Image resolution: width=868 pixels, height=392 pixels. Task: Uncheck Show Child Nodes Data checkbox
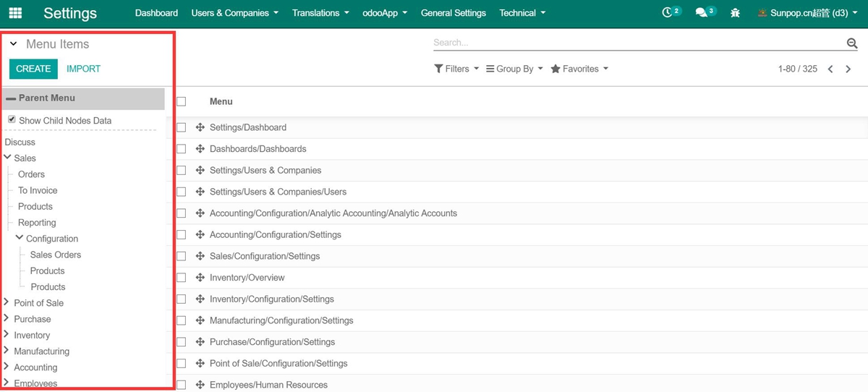coord(12,119)
